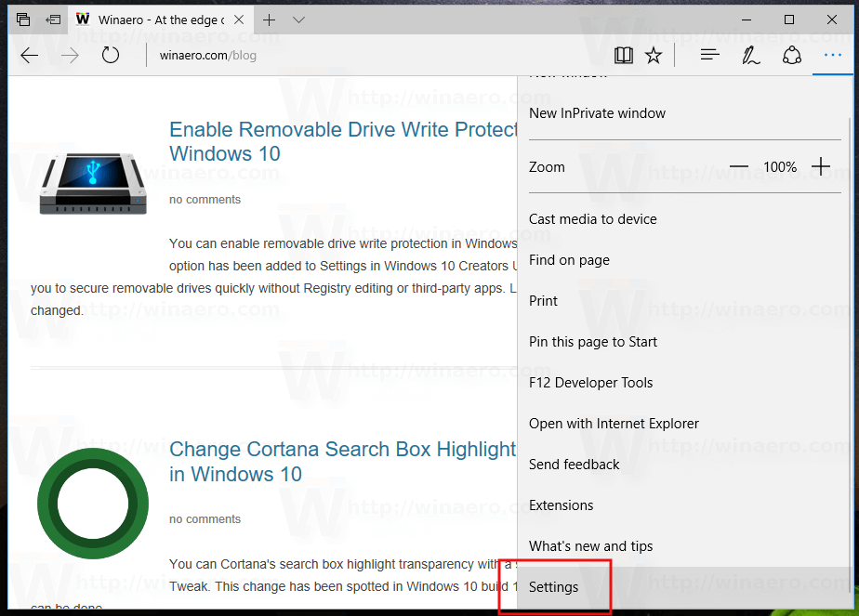Open Settings from the menu
The height and width of the screenshot is (616, 859).
point(553,586)
